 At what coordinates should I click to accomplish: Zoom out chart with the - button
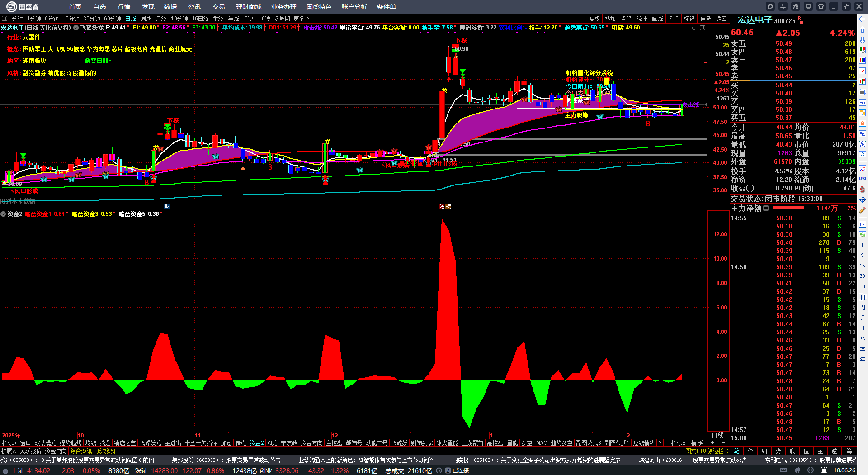[x=723, y=443]
